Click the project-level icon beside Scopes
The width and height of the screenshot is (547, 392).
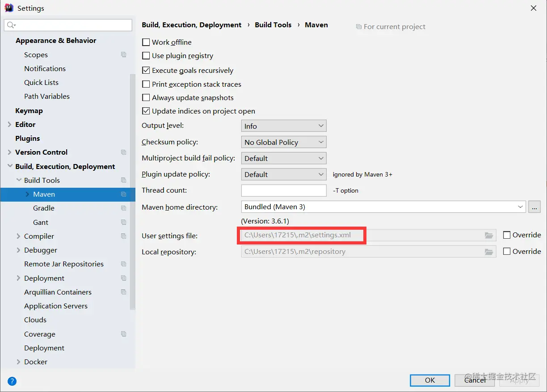(x=124, y=55)
